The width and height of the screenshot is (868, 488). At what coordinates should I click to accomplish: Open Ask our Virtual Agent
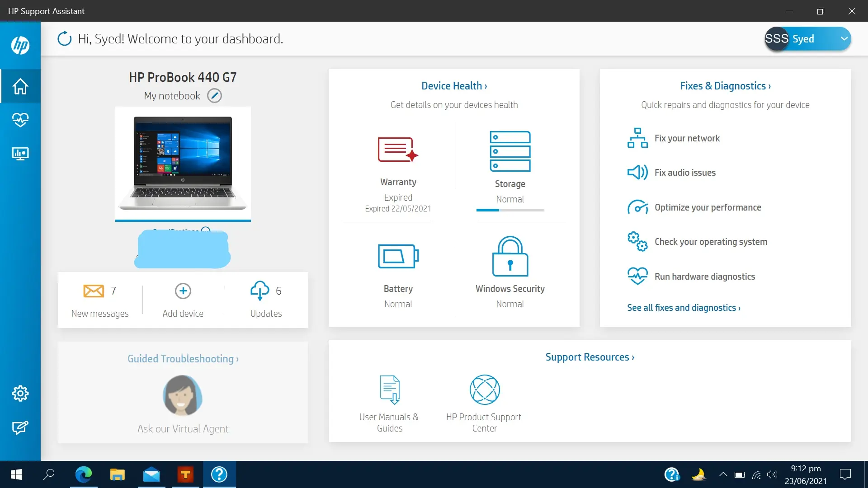(x=183, y=395)
